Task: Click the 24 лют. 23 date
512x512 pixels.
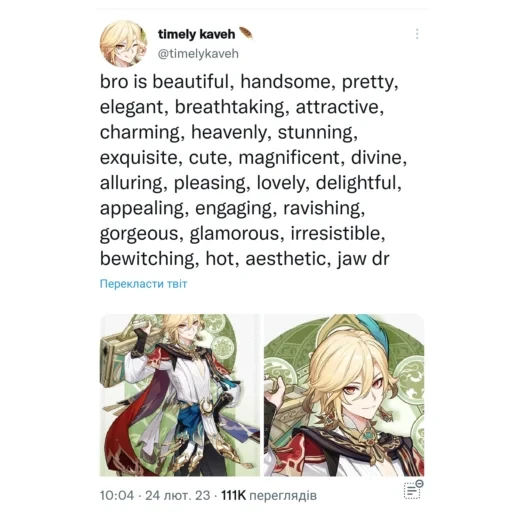Action: (178, 495)
